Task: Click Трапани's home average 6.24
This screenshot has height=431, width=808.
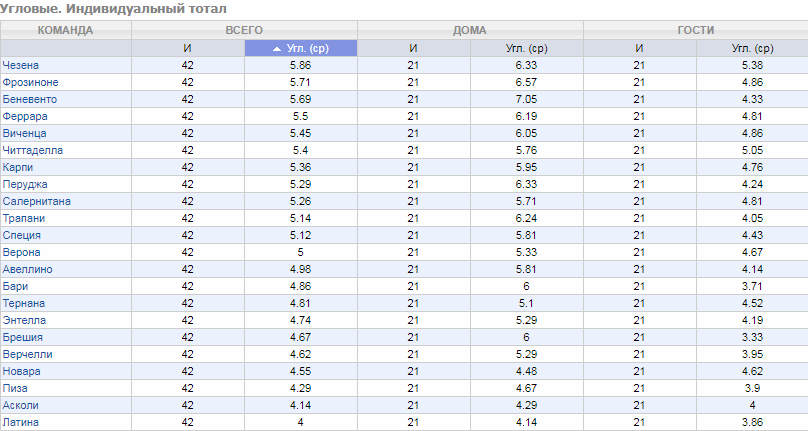Action: click(x=526, y=218)
